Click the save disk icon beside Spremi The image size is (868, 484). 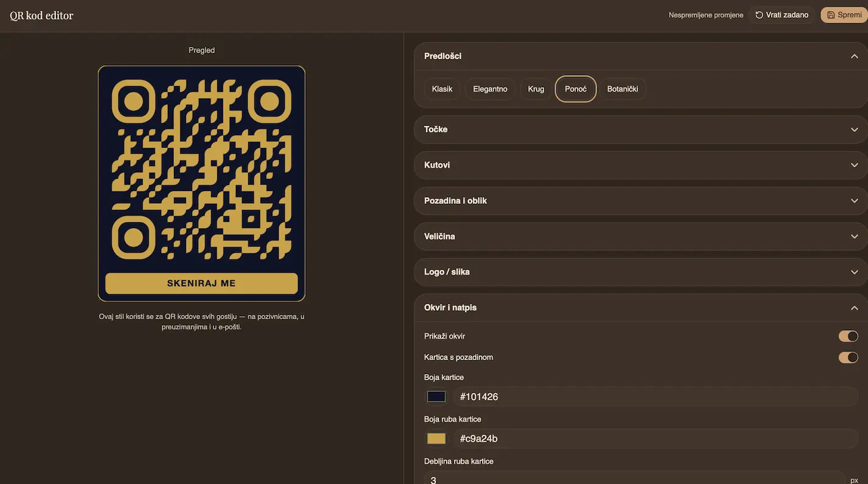click(x=831, y=15)
